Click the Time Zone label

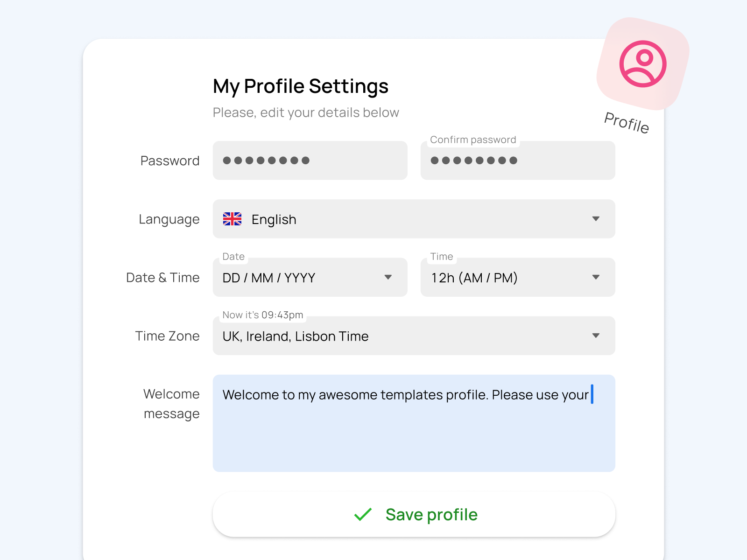(x=167, y=336)
